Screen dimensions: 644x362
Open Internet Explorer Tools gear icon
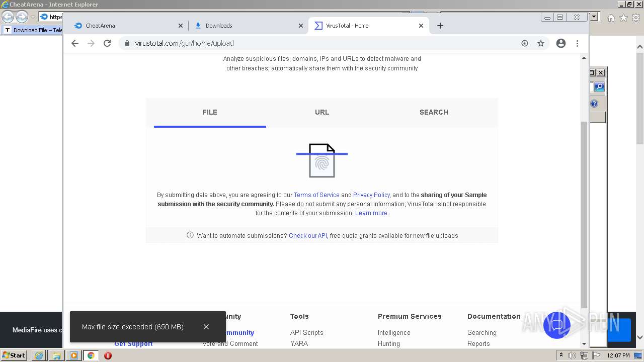[636, 18]
